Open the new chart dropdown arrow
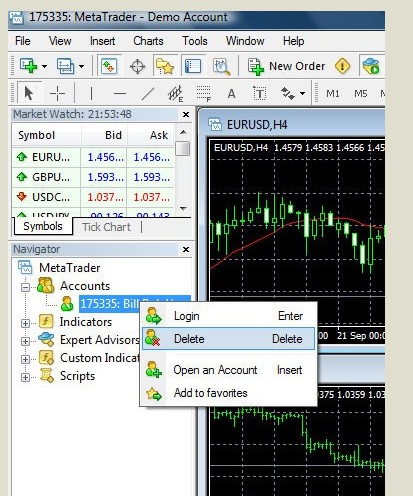This screenshot has width=413, height=496. (44, 66)
